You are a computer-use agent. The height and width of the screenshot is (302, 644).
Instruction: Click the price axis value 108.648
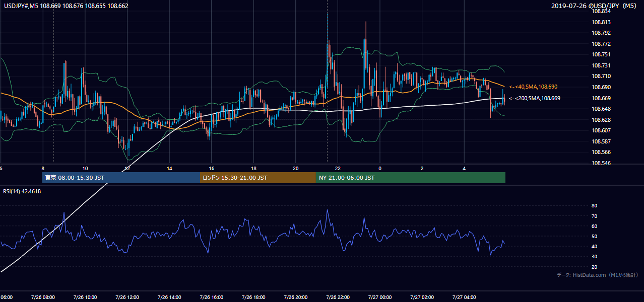[602, 109]
